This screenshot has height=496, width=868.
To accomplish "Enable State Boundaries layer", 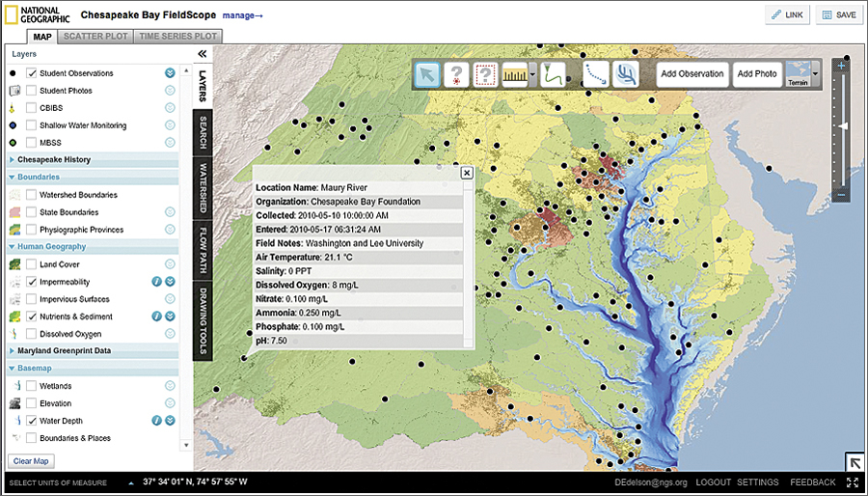I will (x=32, y=212).
